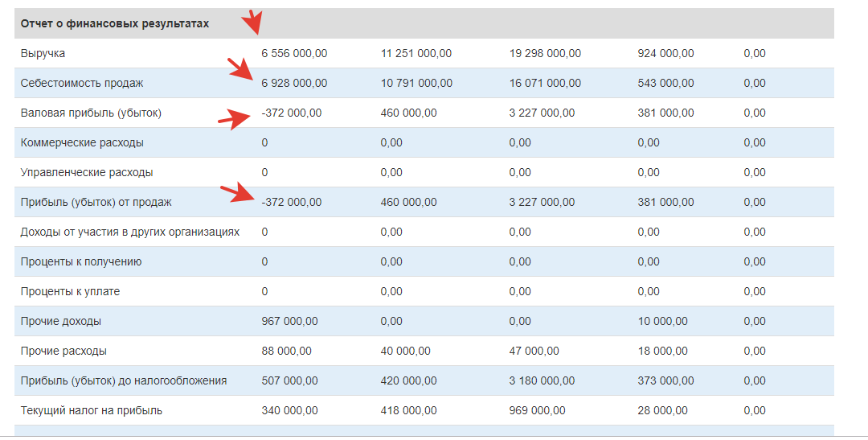868x440 pixels.
Task: Select the cost of sales value 10 791 000,00
Action: 416,84
